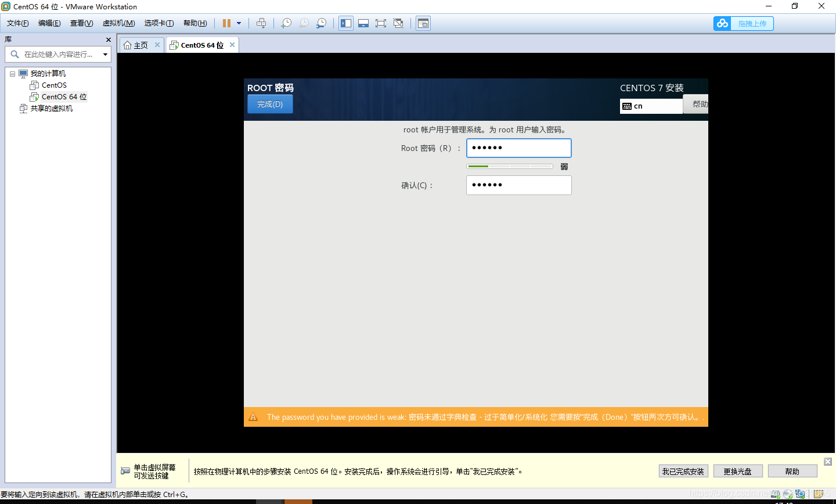
Task: Open the 文件(F) menu
Action: [18, 23]
